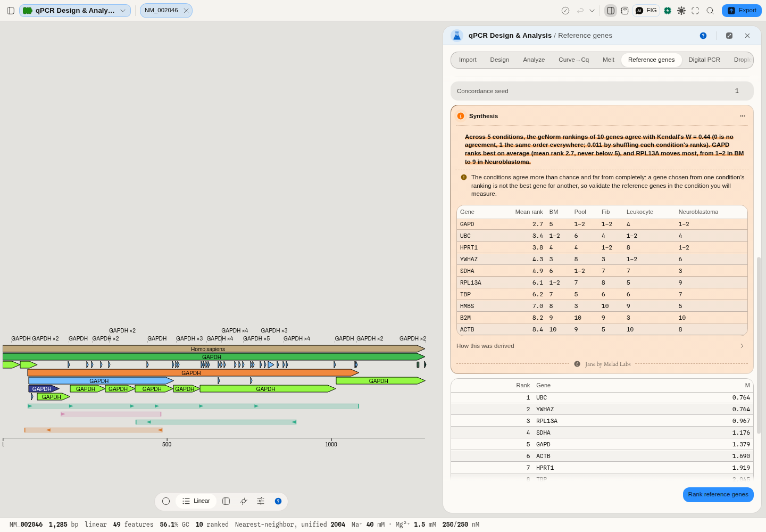
Task: Select the Linear view mode
Action: click(x=196, y=501)
